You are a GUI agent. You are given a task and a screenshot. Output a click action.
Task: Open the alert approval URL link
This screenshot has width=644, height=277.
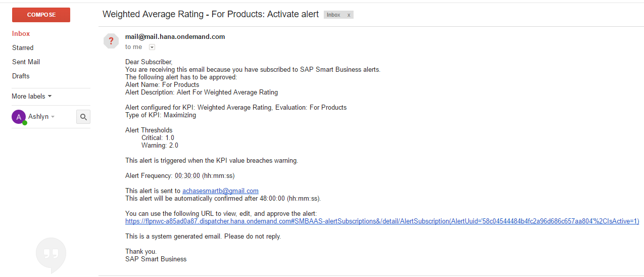tap(382, 221)
